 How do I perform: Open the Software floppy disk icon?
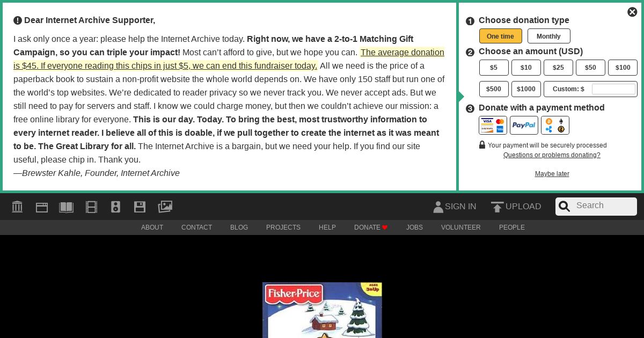coord(140,207)
